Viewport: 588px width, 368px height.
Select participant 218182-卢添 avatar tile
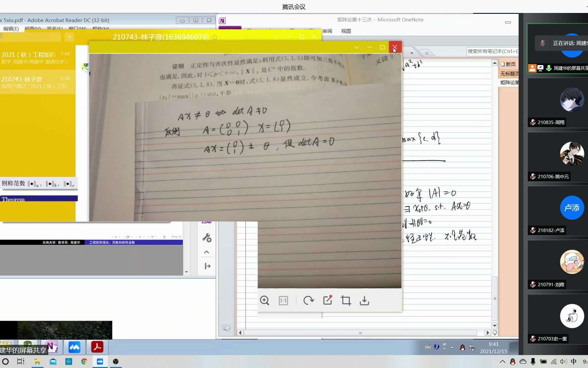[x=558, y=211]
